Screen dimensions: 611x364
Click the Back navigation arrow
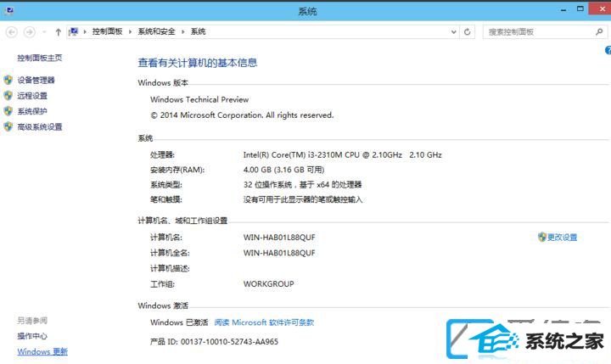[x=12, y=32]
